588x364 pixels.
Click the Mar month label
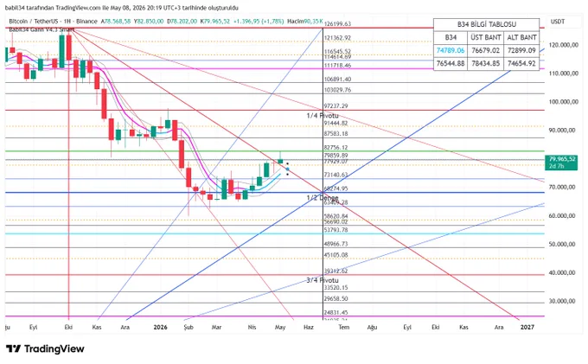(216, 328)
